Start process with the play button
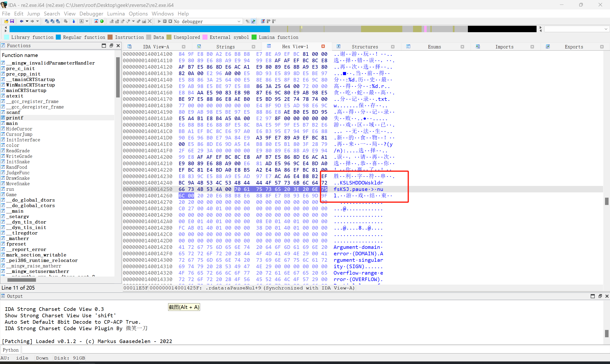Image resolution: width=610 pixels, height=364 pixels. click(x=159, y=21)
